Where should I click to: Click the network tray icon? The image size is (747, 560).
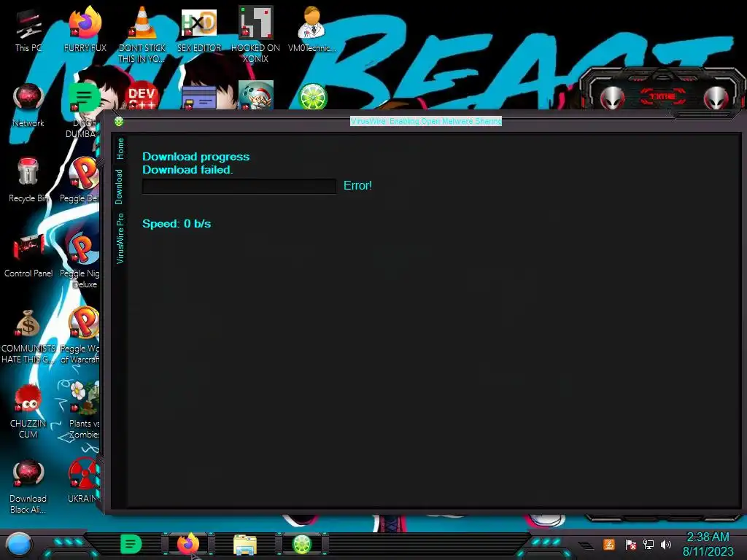[648, 544]
